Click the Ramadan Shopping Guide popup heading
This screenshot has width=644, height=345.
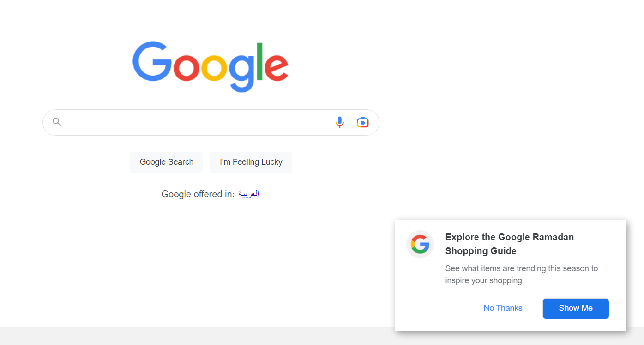(x=509, y=244)
